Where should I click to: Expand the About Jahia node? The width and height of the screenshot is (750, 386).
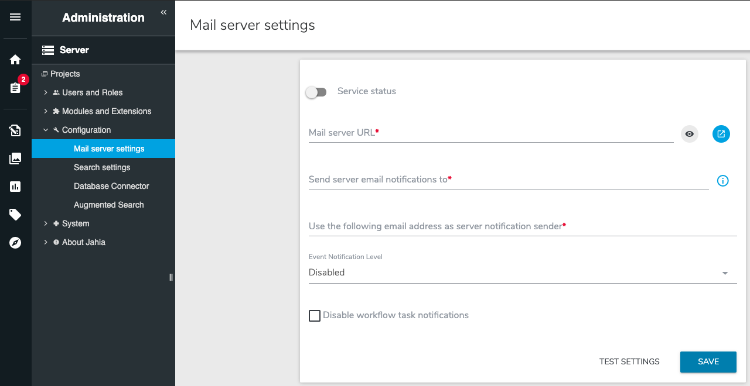(46, 242)
